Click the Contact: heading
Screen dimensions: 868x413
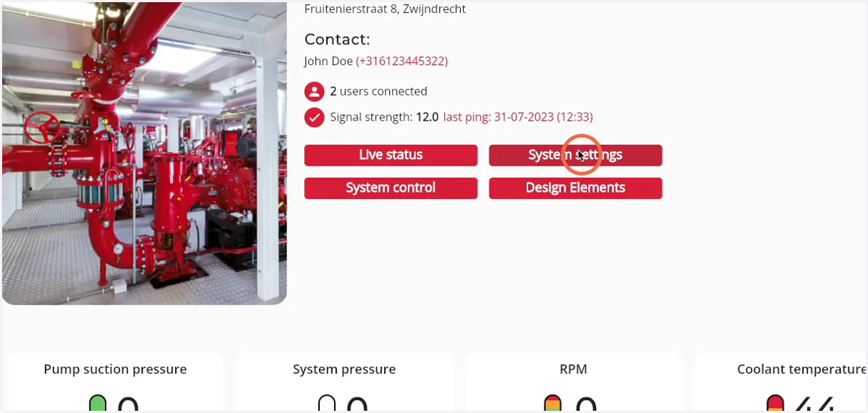point(337,39)
